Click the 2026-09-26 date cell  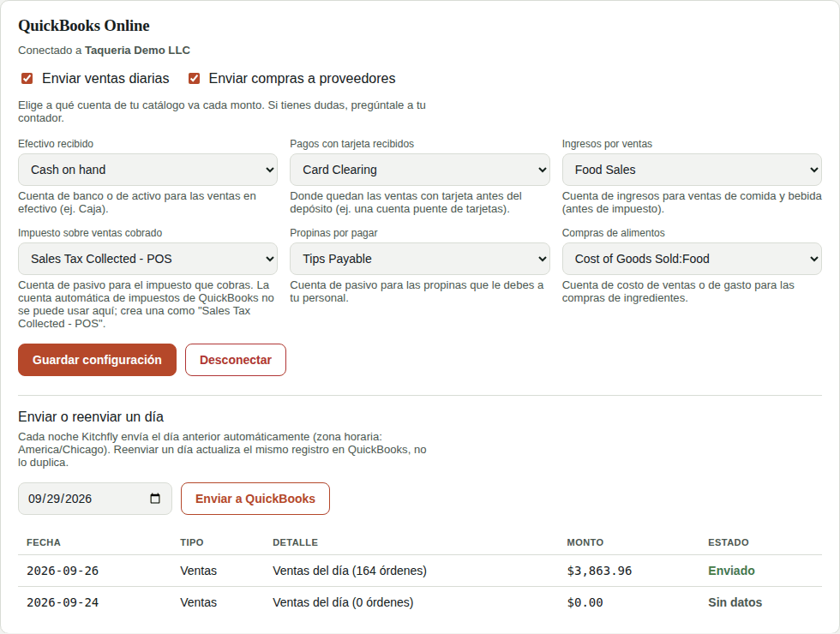(63, 571)
